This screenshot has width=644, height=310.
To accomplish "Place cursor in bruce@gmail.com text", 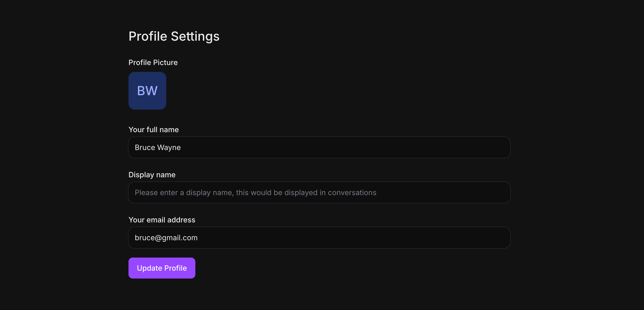I will (x=166, y=238).
